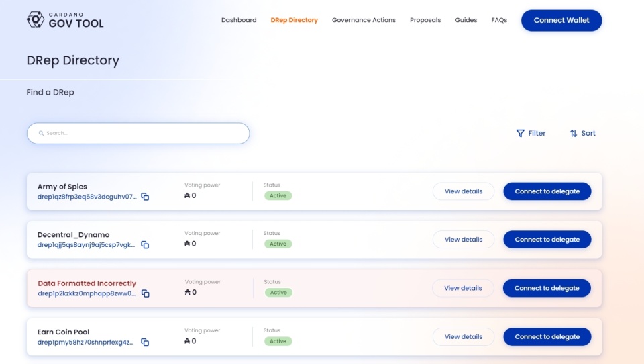Open the Sort options

coord(582,133)
